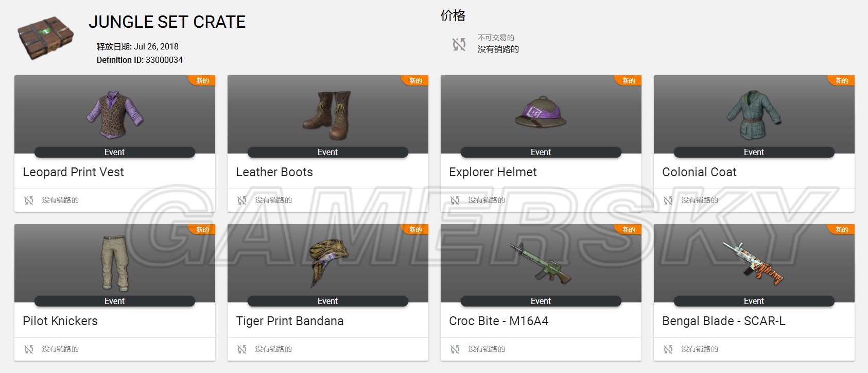Click the no-trade icon on Colonial Coat card

point(668,200)
